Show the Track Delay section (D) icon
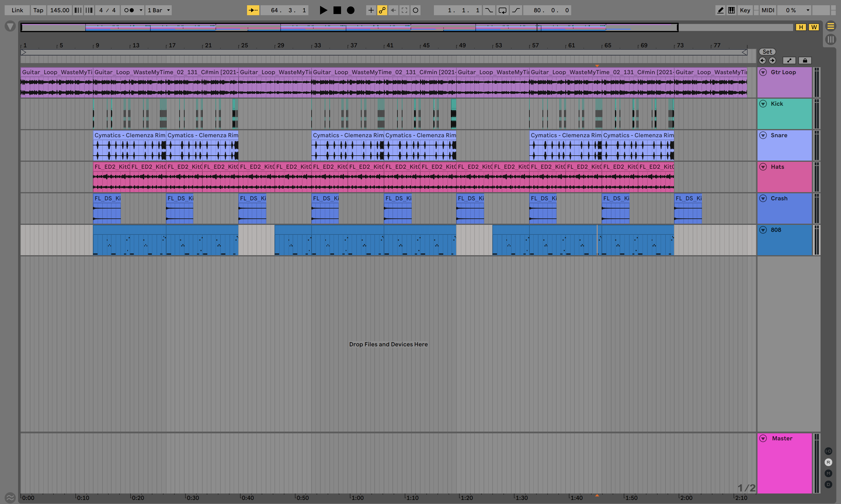This screenshot has height=504, width=841. point(828,485)
